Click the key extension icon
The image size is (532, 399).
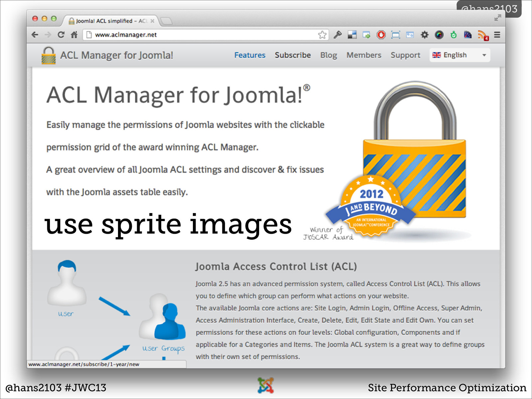pyautogui.click(x=338, y=35)
